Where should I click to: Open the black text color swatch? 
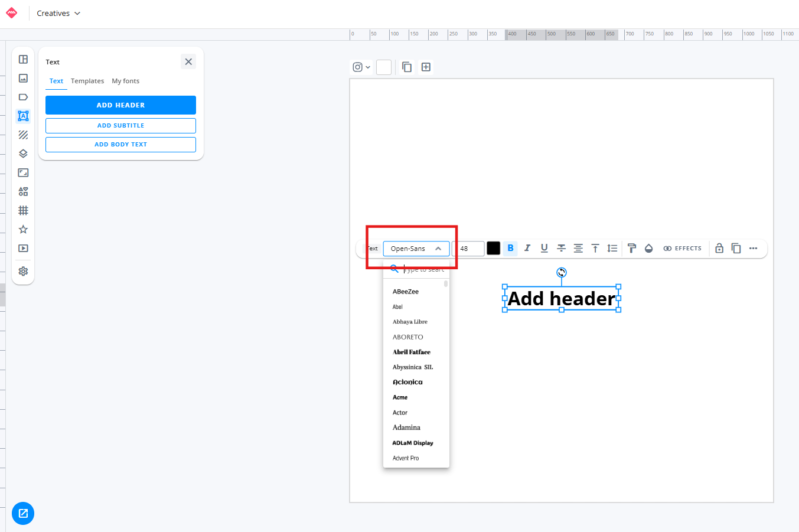tap(493, 249)
